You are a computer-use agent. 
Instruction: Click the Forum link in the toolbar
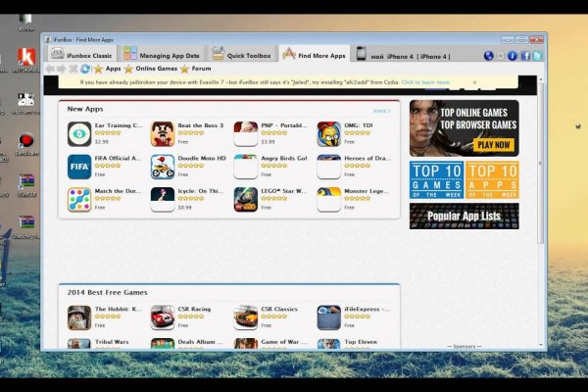(200, 69)
